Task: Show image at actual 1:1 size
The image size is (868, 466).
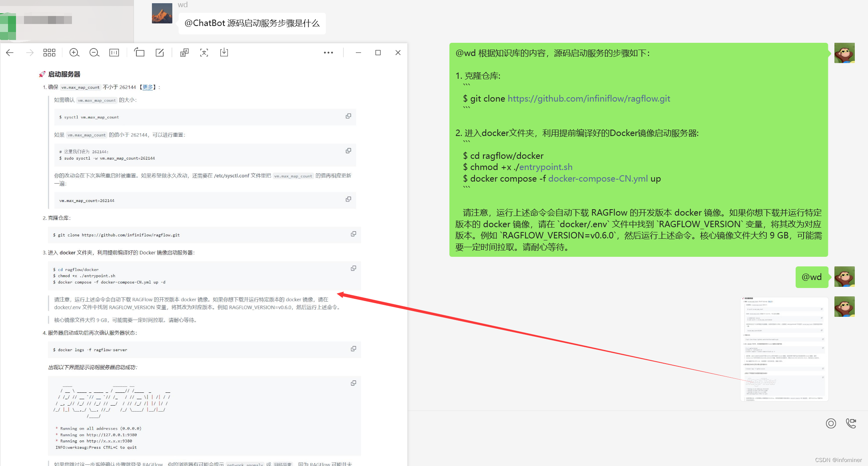Action: click(x=114, y=52)
